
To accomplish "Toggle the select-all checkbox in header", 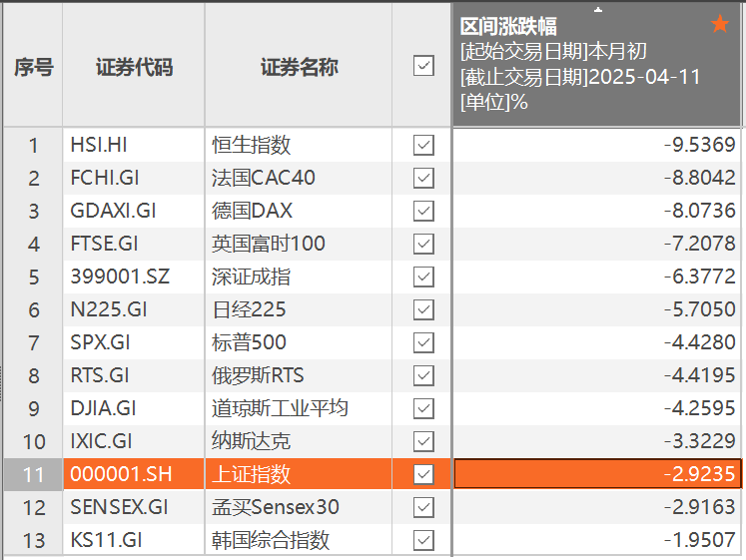I will click(x=423, y=66).
